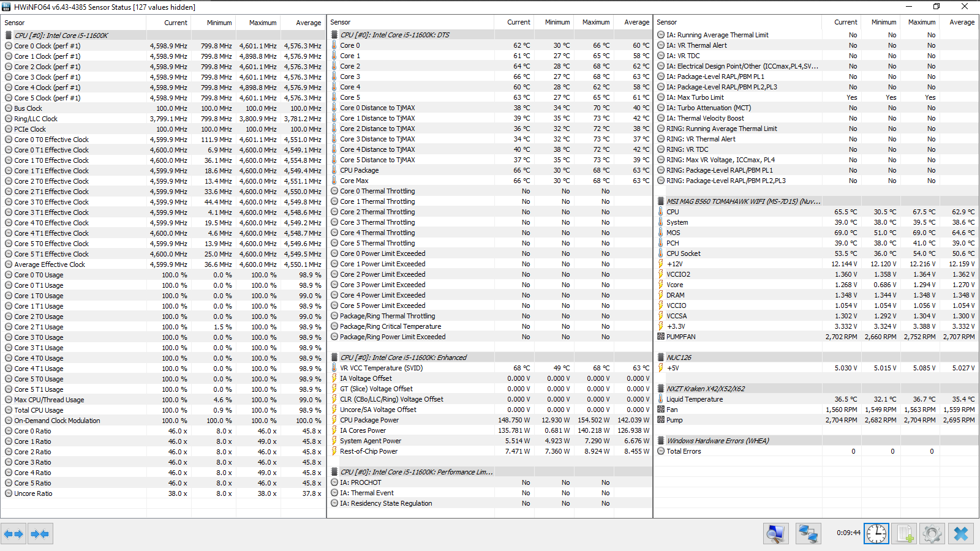Select the On-Demand Clock Modulation row
This screenshot has width=980, height=551.
(x=164, y=421)
